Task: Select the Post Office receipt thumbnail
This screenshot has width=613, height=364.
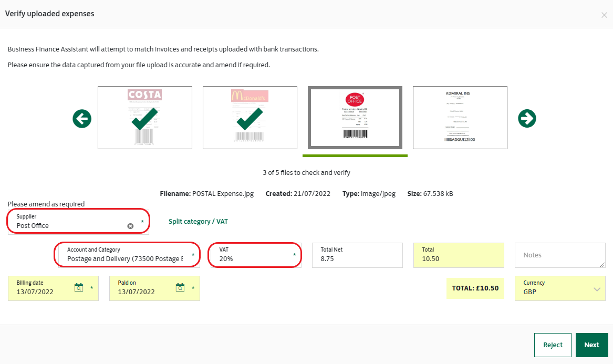Action: 355,118
